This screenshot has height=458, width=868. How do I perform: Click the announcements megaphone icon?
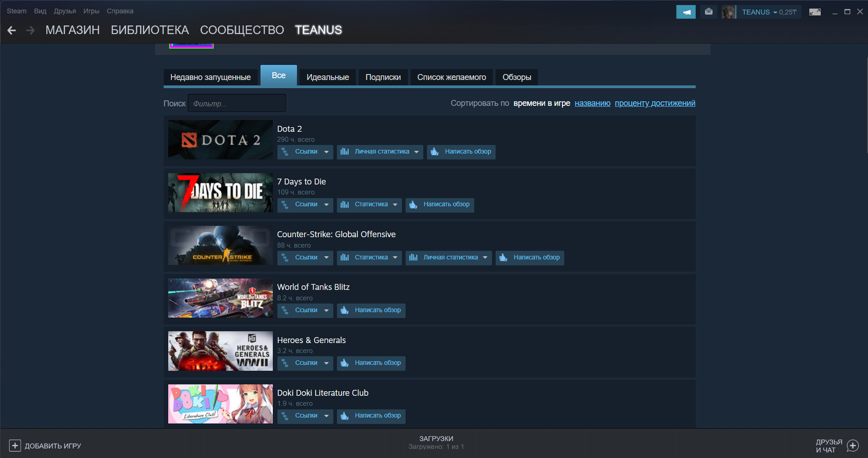686,12
